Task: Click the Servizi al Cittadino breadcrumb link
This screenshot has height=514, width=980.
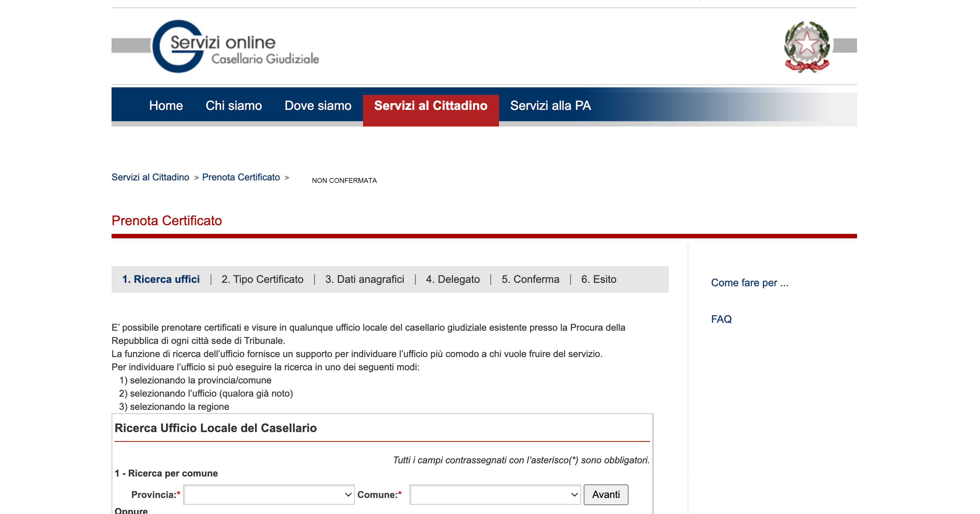Action: pyautogui.click(x=150, y=177)
